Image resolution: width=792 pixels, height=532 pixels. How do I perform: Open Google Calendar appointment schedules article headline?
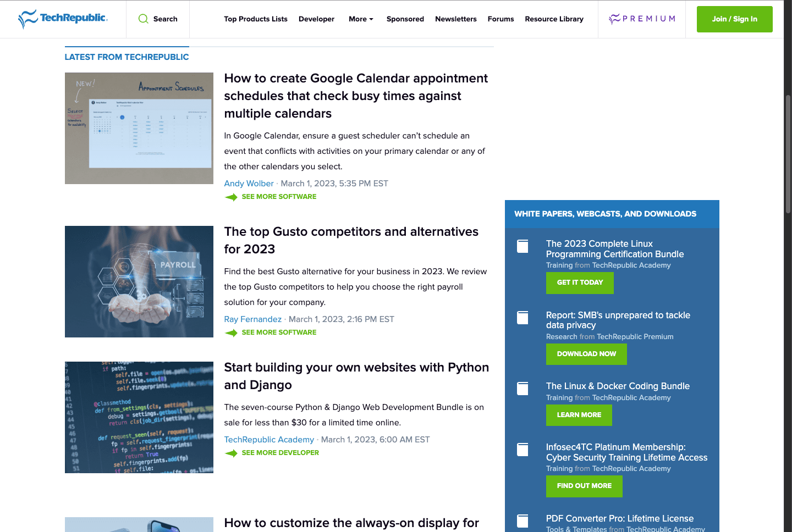point(356,96)
